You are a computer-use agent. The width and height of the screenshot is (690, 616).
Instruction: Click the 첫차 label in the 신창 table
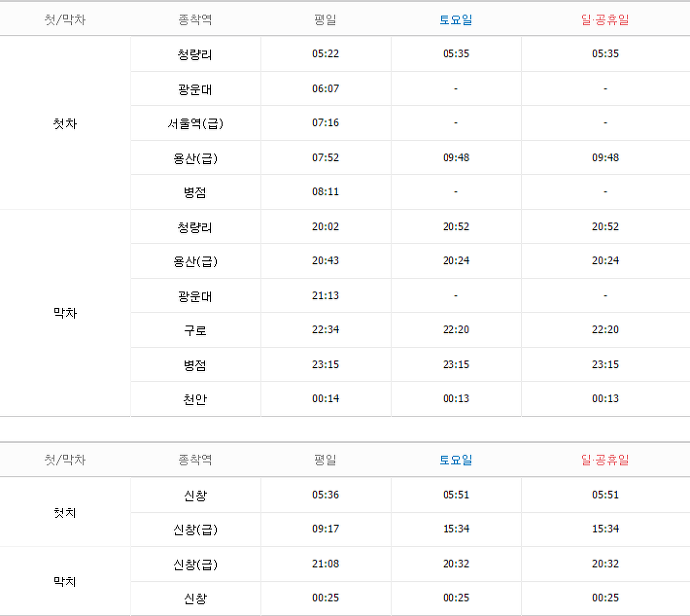pyautogui.click(x=65, y=513)
